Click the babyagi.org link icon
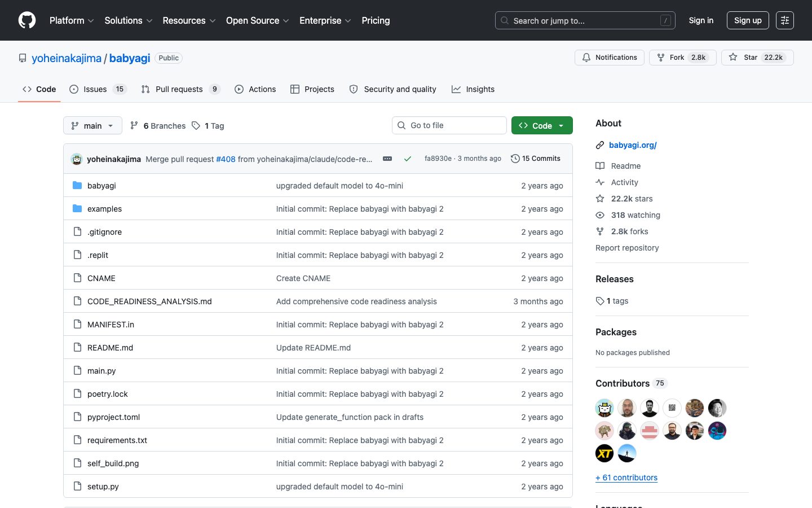Image resolution: width=812 pixels, height=508 pixels. click(600, 145)
